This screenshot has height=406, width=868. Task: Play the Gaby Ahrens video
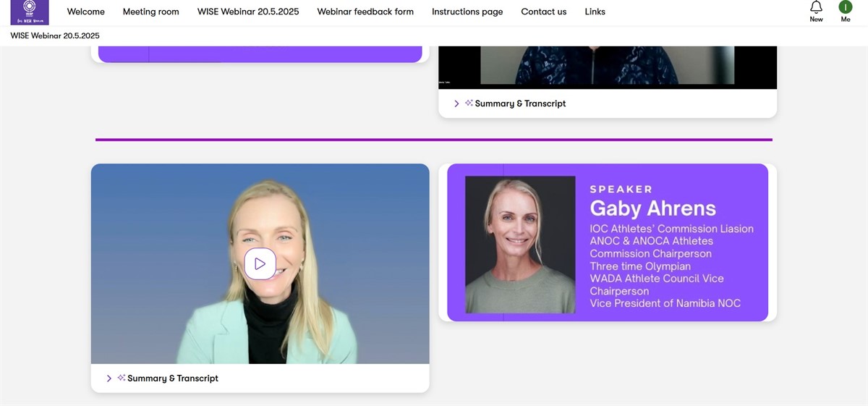coord(260,263)
